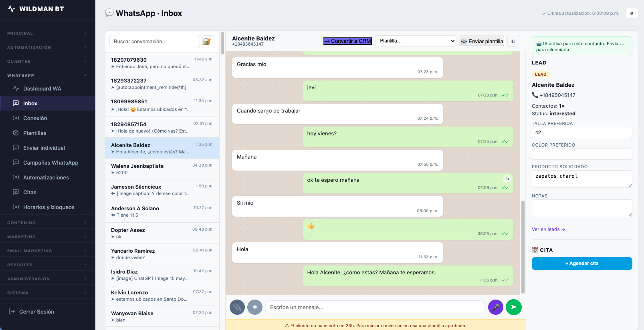The height and width of the screenshot is (330, 644).
Task: Click the LEAD status badge
Action: click(541, 74)
